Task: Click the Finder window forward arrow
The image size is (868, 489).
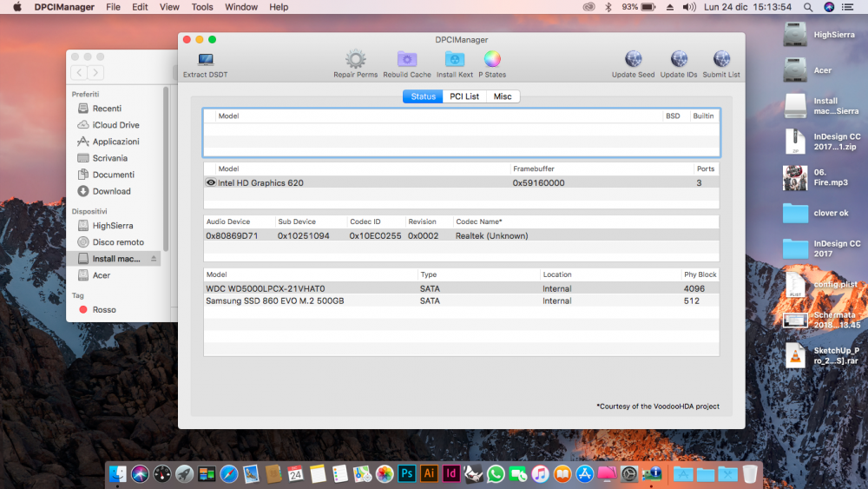Action: coord(95,73)
